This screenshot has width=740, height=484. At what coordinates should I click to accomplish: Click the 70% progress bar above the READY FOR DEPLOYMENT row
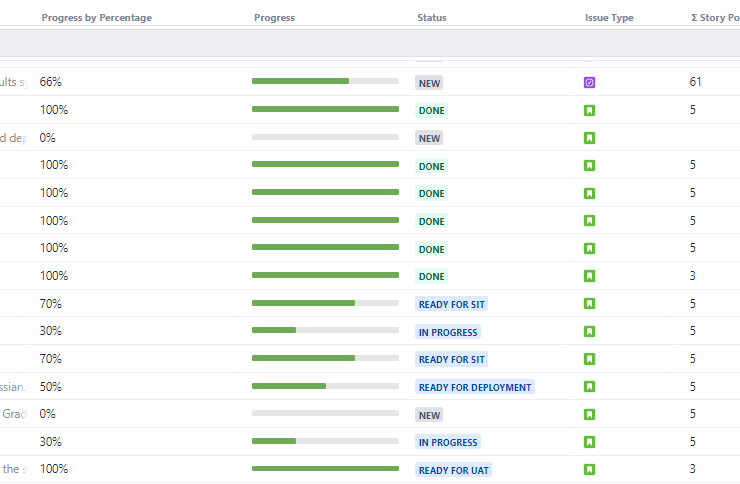[x=325, y=358]
